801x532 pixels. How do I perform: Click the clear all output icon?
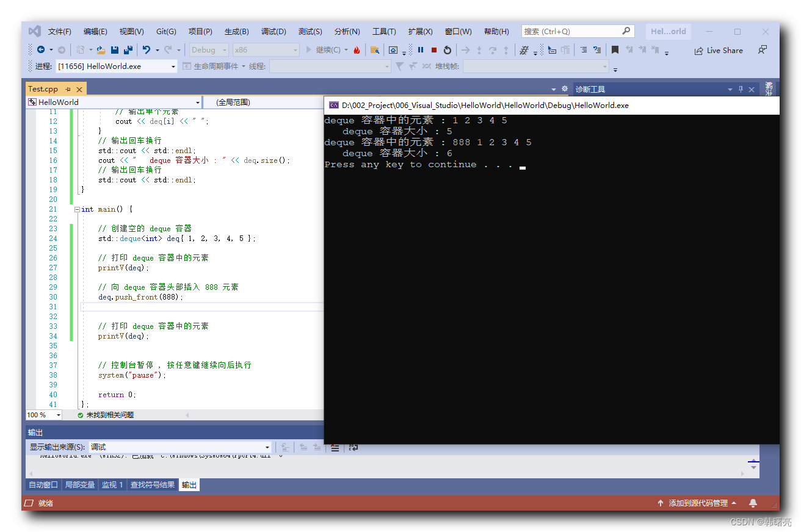click(335, 447)
